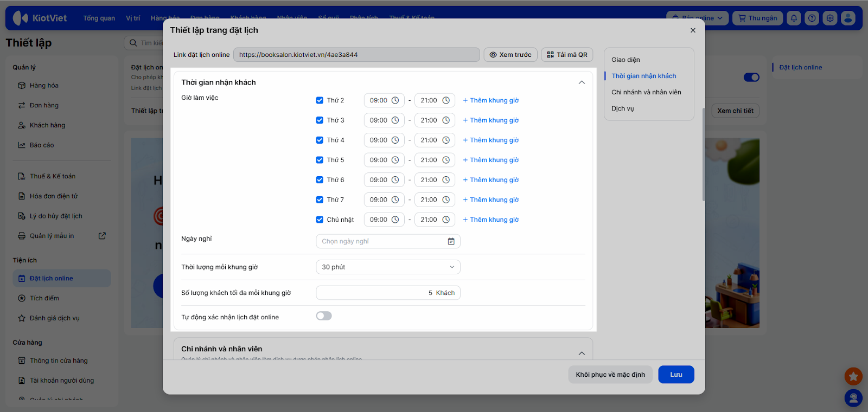Image resolution: width=868 pixels, height=412 pixels.
Task: Click the Hàng hóa sidebar icon
Action: (x=22, y=86)
